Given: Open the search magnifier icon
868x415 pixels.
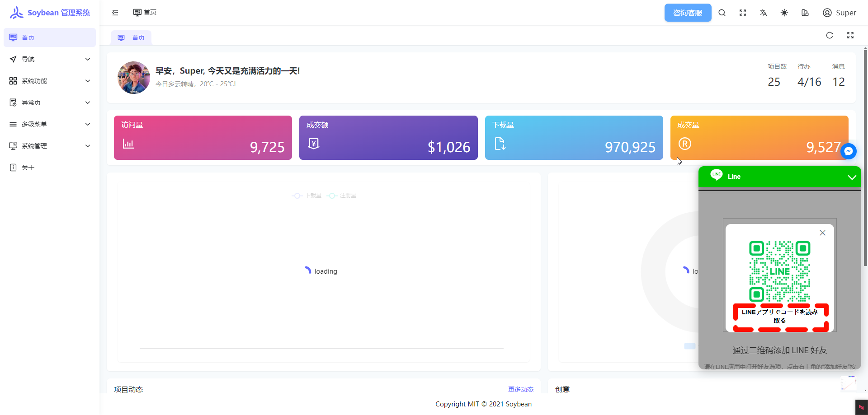Looking at the screenshot, I should pos(722,13).
